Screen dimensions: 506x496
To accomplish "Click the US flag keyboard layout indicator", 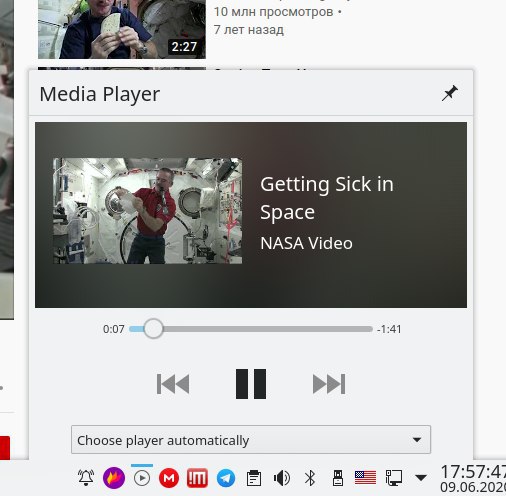I will (x=365, y=478).
